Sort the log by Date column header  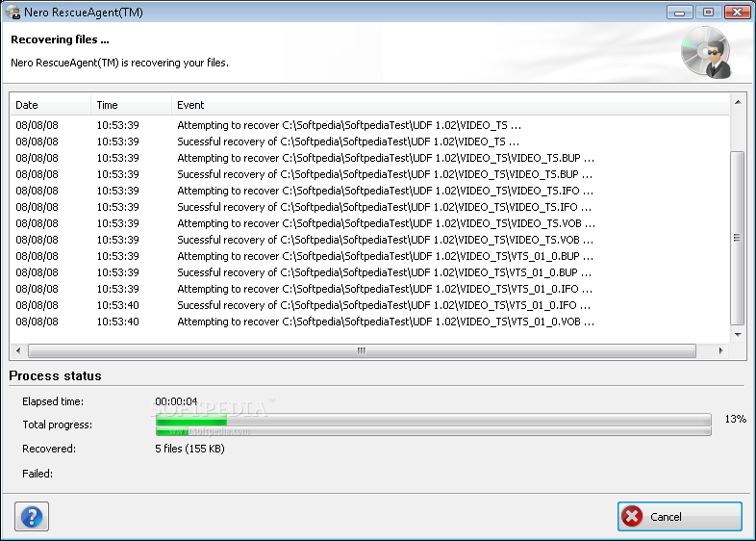click(x=51, y=105)
